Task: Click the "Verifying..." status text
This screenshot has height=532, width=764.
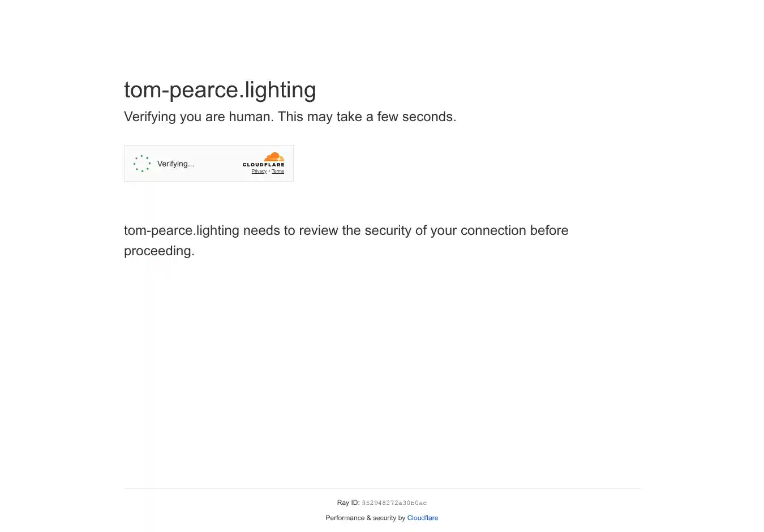Action: (175, 164)
